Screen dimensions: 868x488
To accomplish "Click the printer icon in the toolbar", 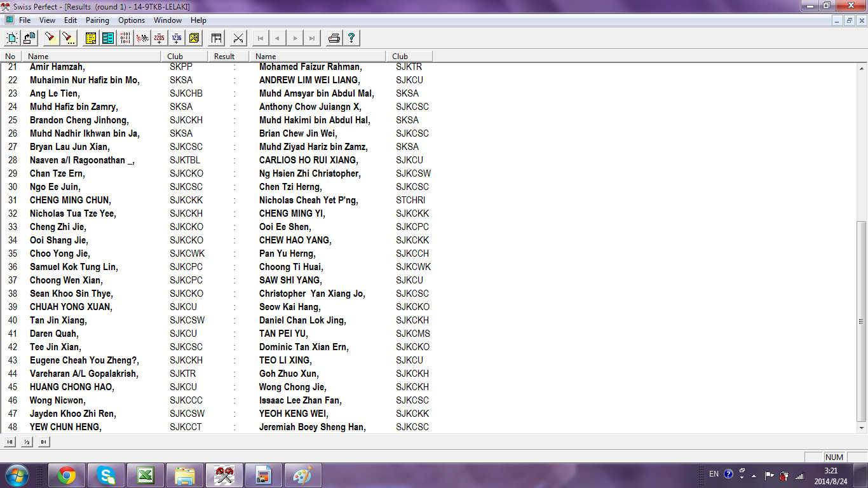I will pos(334,38).
